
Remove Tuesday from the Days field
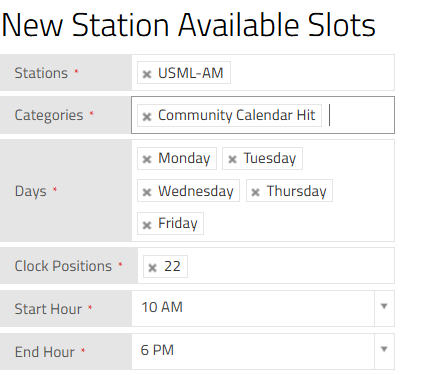coord(232,159)
